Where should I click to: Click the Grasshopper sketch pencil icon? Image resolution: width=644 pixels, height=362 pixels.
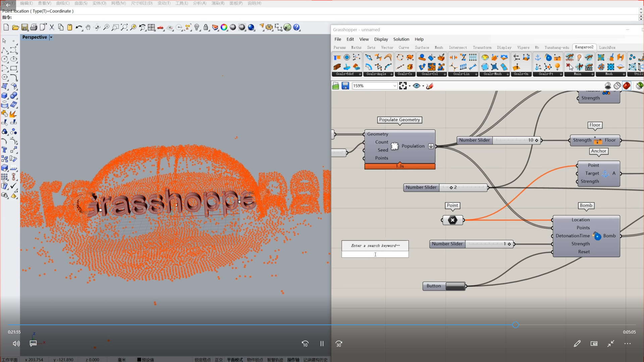(430, 86)
